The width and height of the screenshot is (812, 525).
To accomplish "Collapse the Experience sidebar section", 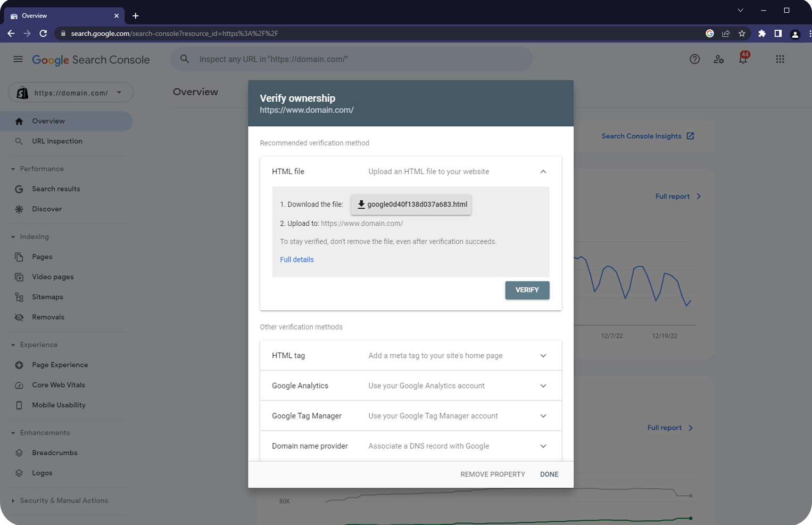I will pyautogui.click(x=13, y=345).
